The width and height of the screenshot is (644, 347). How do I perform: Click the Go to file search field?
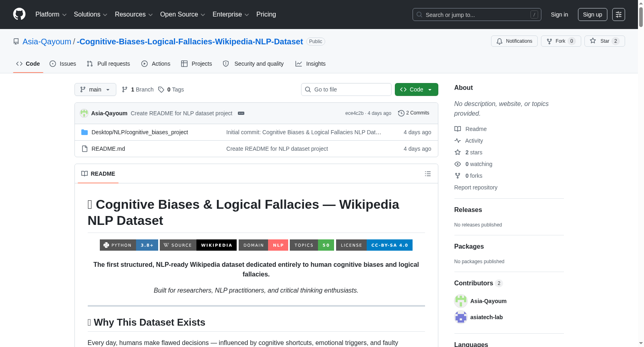coord(346,89)
